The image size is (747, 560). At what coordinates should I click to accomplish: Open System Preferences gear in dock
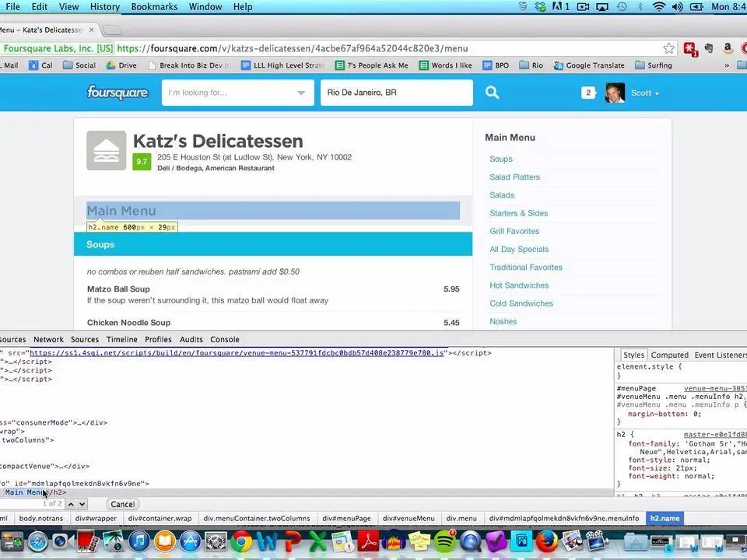click(x=216, y=542)
